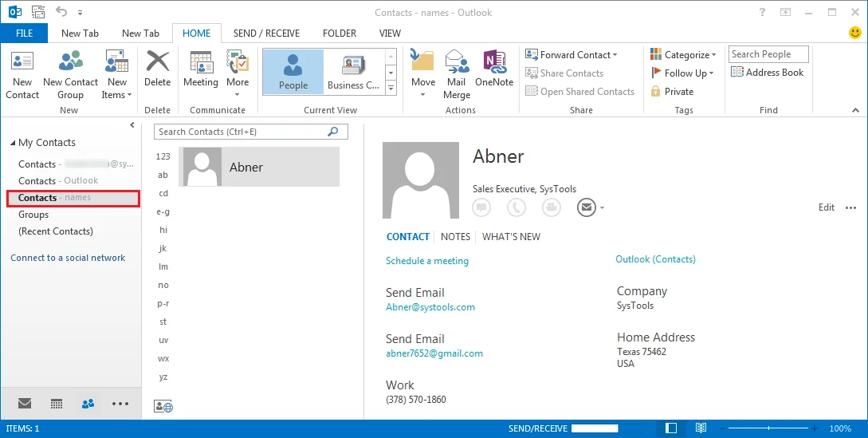Switch to the VIEW tab
Viewport: 868px width, 438px height.
[x=390, y=34]
